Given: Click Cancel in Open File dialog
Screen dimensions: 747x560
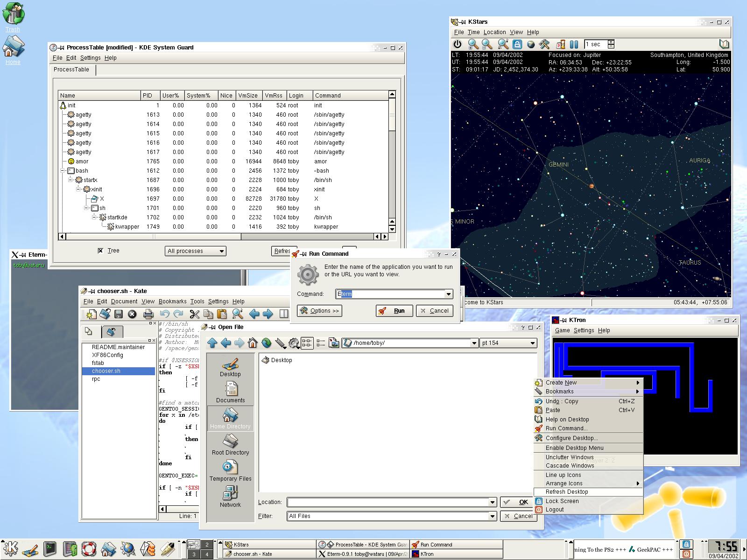Looking at the screenshot, I should pyautogui.click(x=519, y=516).
